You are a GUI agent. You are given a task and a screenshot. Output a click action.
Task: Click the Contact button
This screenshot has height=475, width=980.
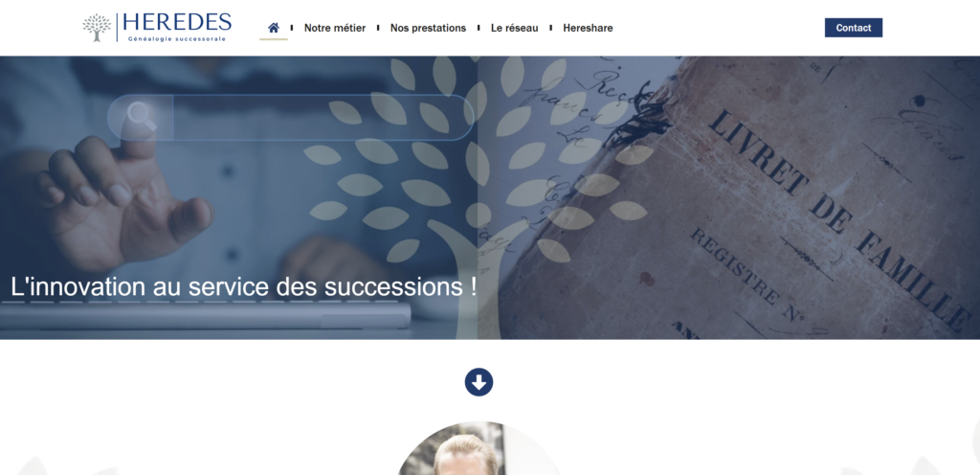(x=853, y=28)
